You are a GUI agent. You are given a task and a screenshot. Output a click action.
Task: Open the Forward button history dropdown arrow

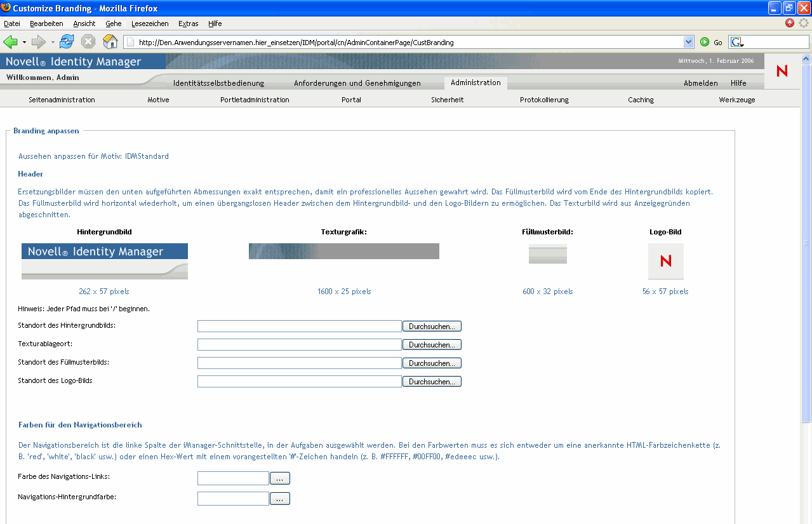[53, 43]
